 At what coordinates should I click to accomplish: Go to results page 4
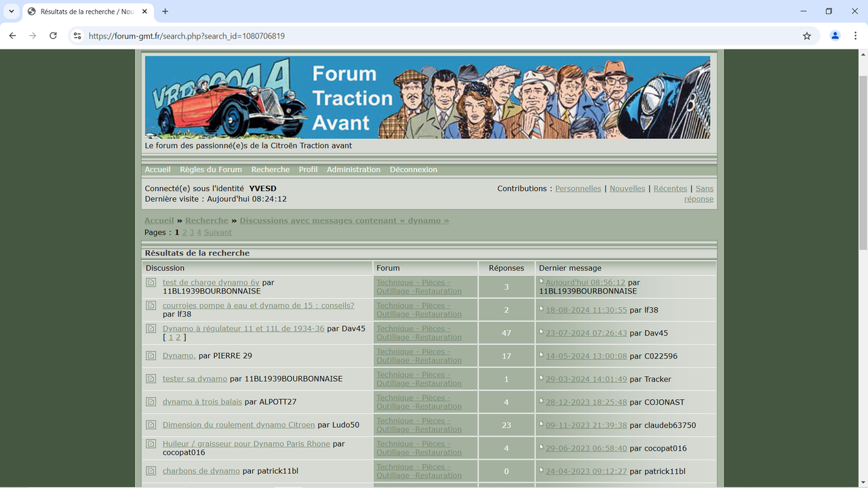[199, 232]
